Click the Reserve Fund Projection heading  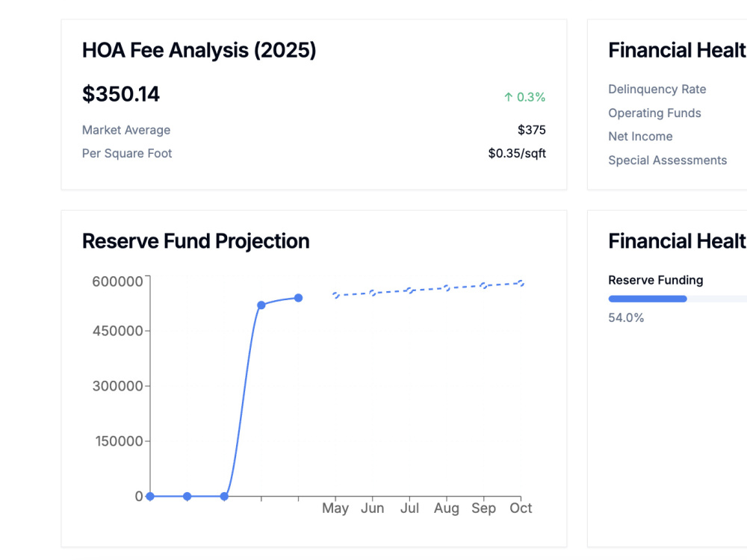(196, 241)
